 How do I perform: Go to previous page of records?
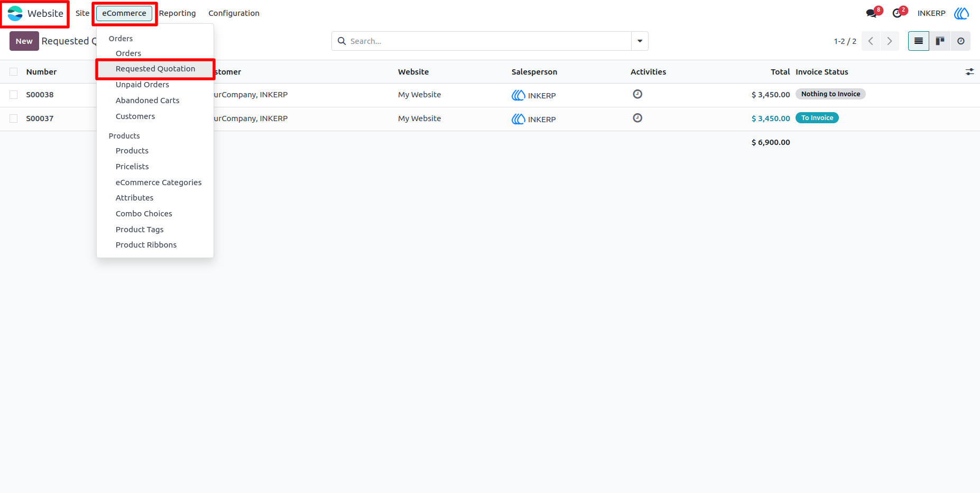click(871, 41)
